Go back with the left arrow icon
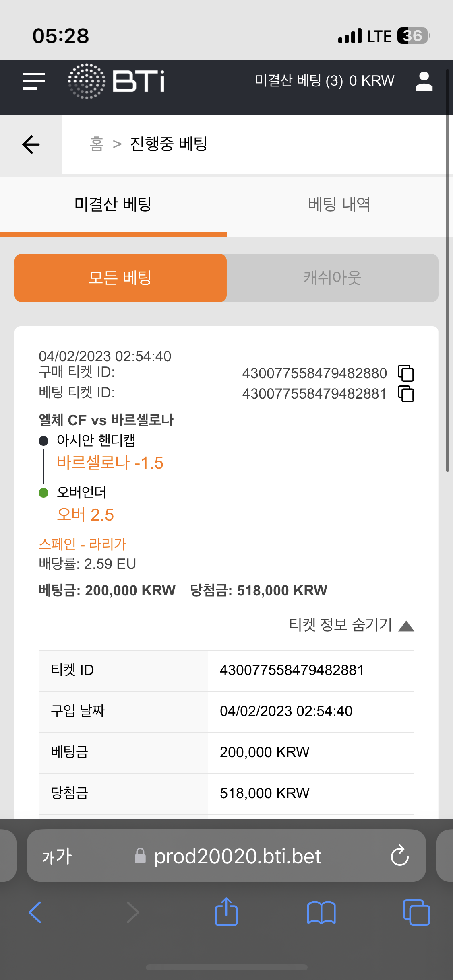Viewport: 453px width, 980px height. (31, 145)
